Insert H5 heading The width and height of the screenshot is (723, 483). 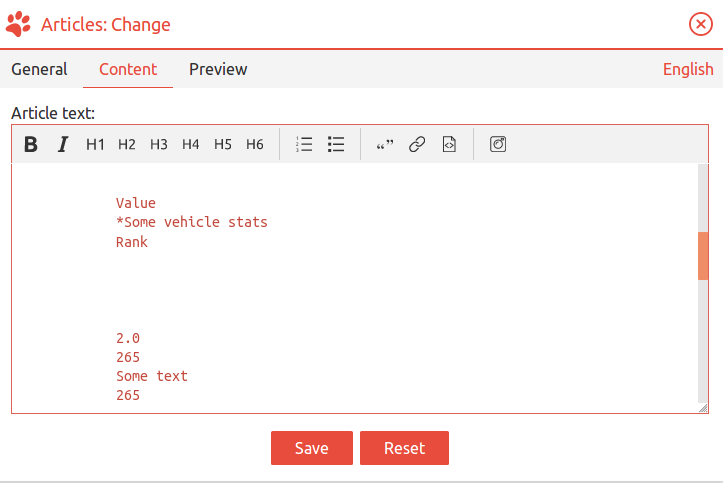[x=223, y=144]
